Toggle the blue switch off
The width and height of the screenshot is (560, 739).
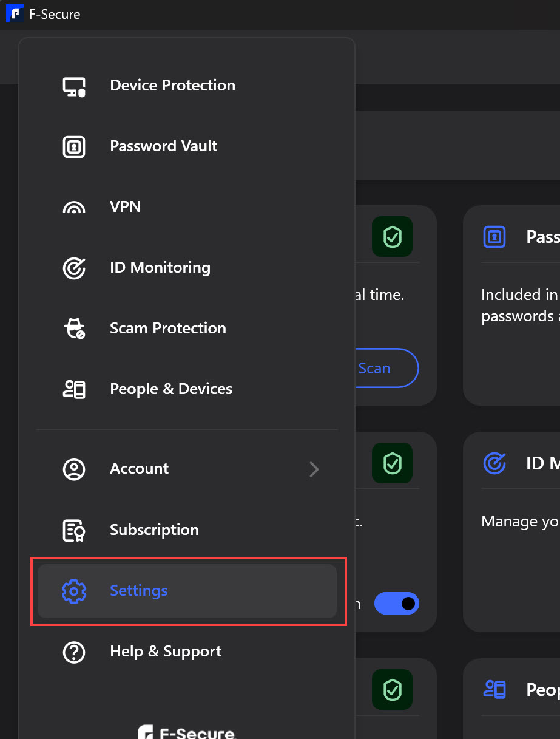tap(396, 604)
